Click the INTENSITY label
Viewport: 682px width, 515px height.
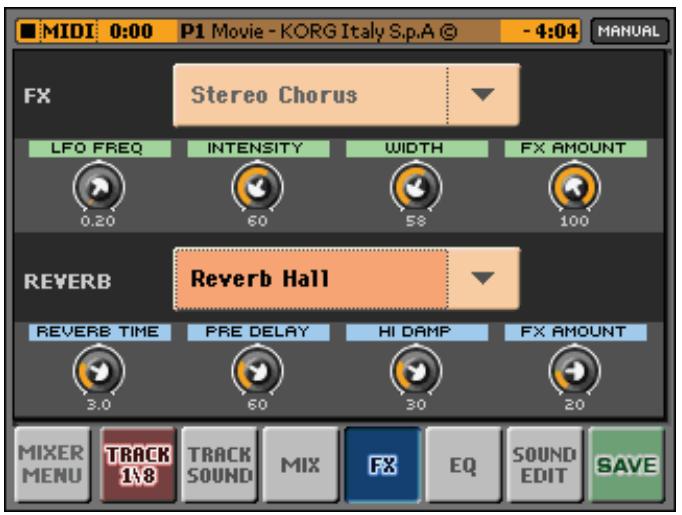[258, 148]
